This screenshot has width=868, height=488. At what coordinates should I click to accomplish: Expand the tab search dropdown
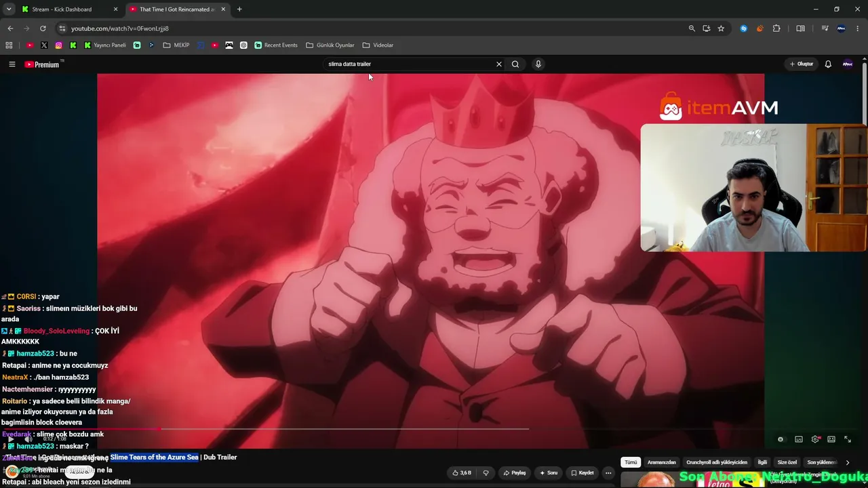(9, 9)
